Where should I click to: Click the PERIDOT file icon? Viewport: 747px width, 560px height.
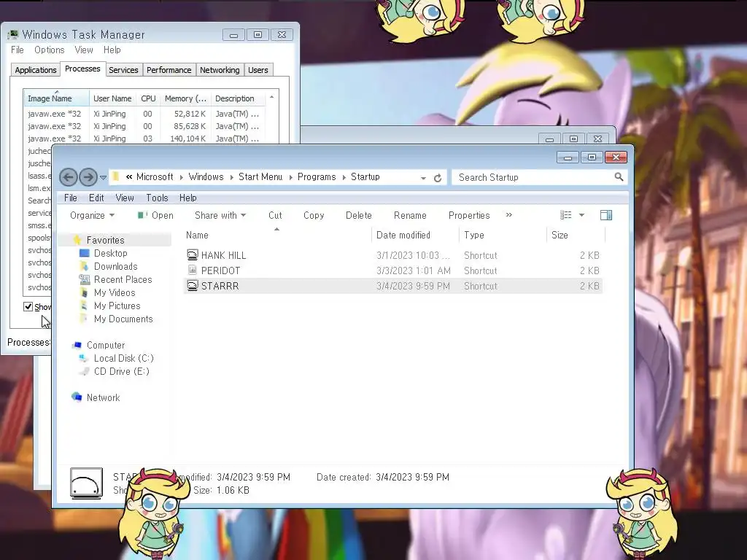point(192,270)
